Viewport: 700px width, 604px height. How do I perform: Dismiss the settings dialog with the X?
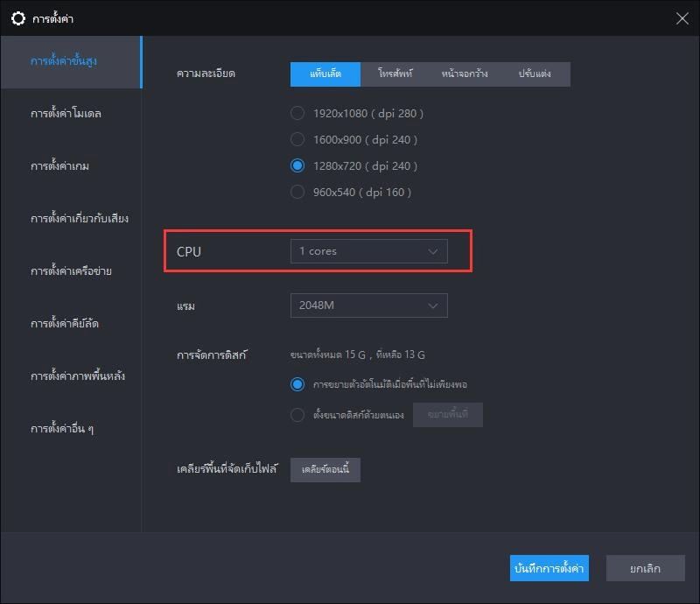[681, 18]
